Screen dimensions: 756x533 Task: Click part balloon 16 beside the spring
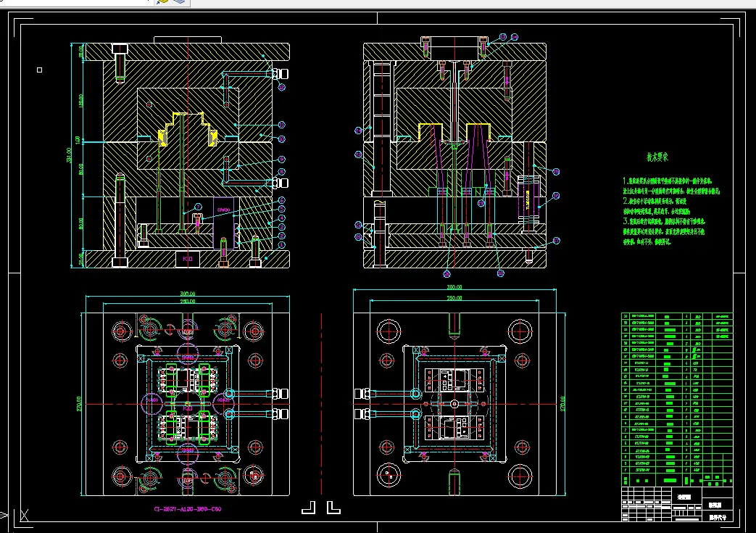[556, 196]
